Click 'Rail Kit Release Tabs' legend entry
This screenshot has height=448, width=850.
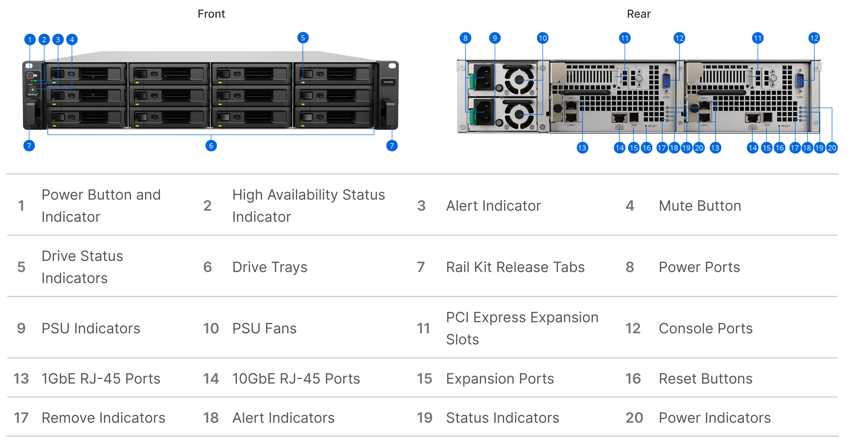[x=515, y=267]
